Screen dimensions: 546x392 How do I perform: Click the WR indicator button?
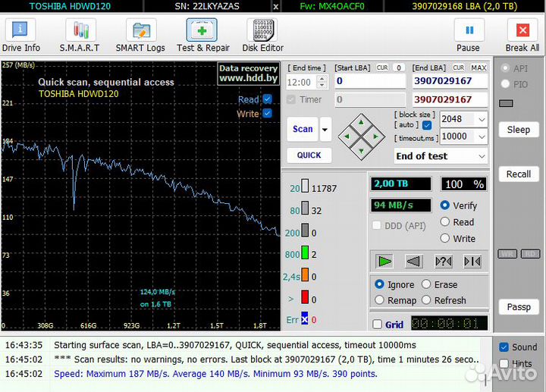coord(507,254)
